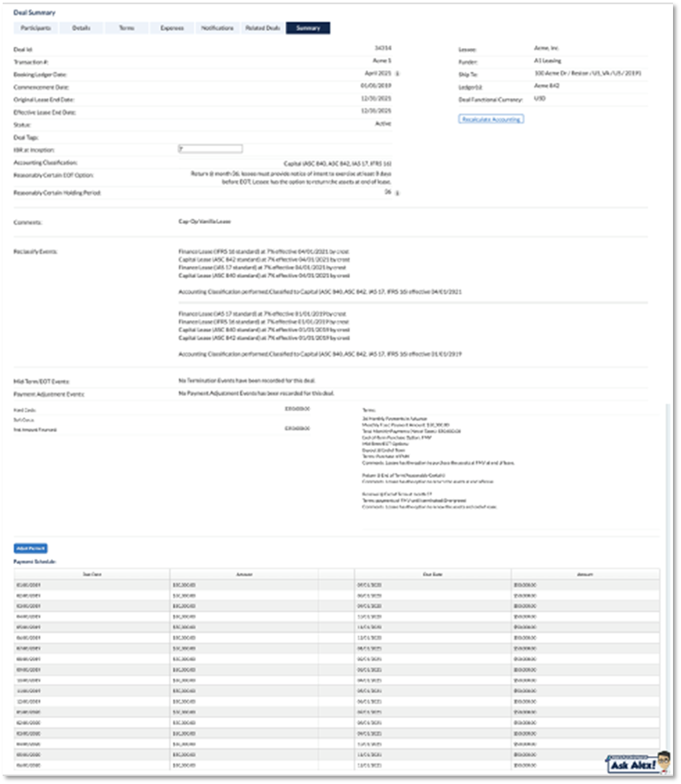Open the Terms tab
Screen dimensions: 681x784
[127, 28]
